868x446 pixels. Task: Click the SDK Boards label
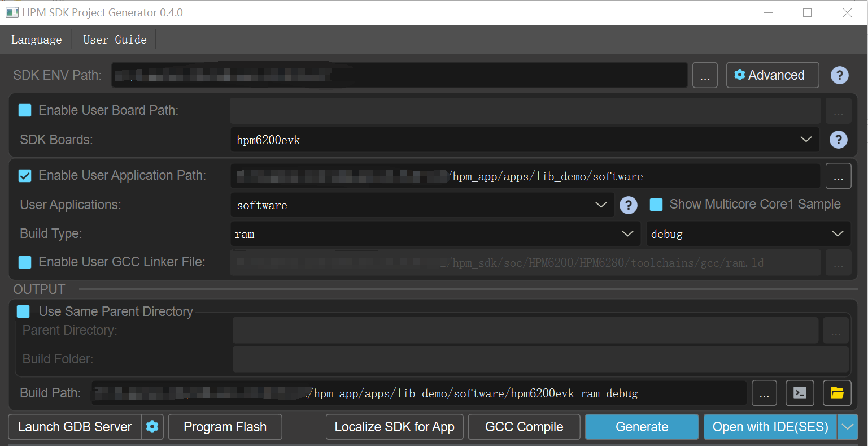click(56, 140)
